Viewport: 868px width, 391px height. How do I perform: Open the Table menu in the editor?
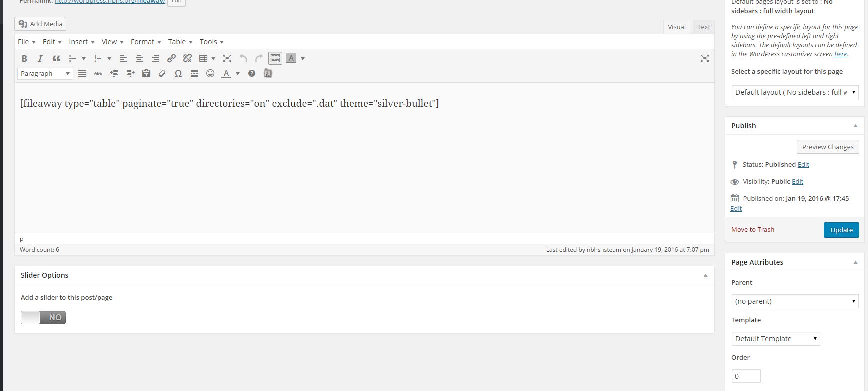pos(180,42)
